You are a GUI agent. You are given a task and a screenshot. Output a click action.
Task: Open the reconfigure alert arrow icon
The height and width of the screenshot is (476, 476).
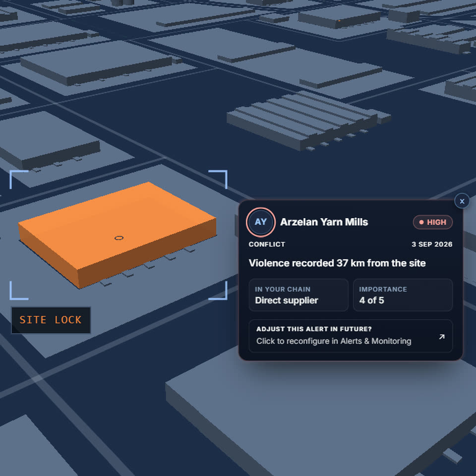pos(442,336)
